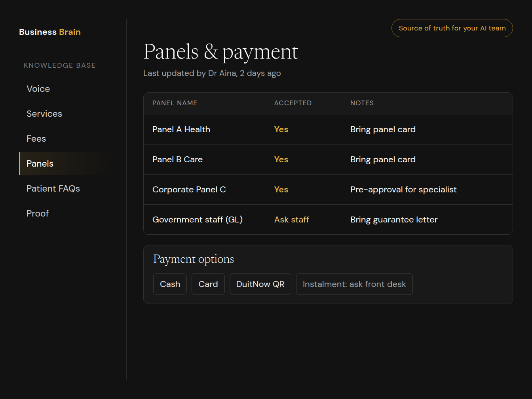
Task: Click the 'Source of truth for your AI team' badge
Action: (x=452, y=28)
